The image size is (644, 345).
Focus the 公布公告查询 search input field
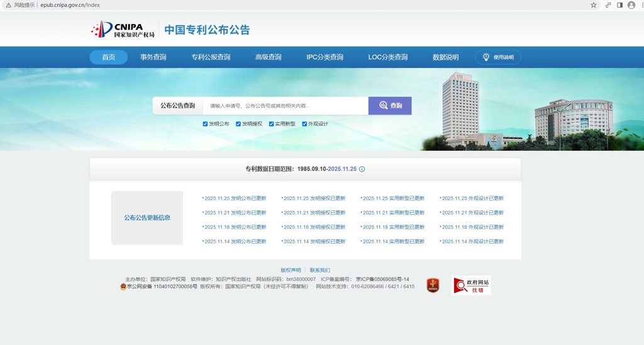coord(286,106)
